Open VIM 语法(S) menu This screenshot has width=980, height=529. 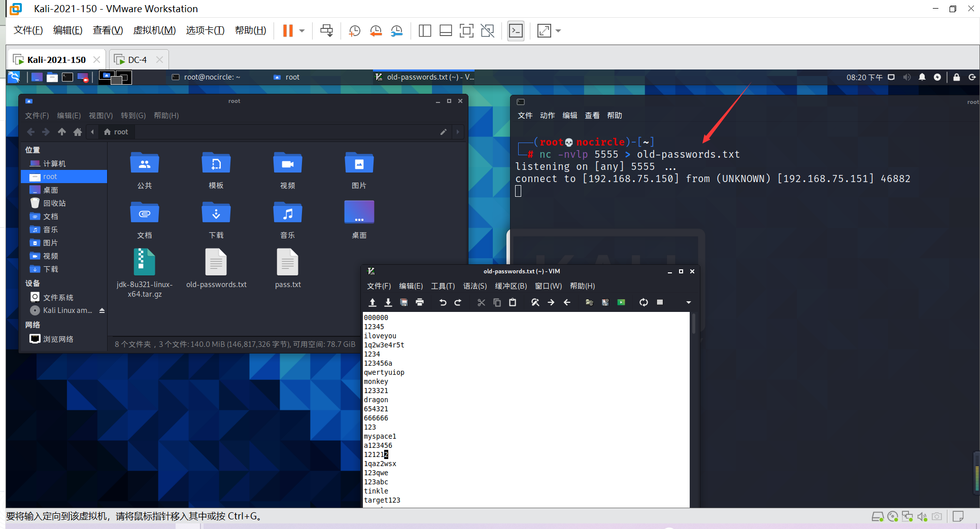pos(475,286)
